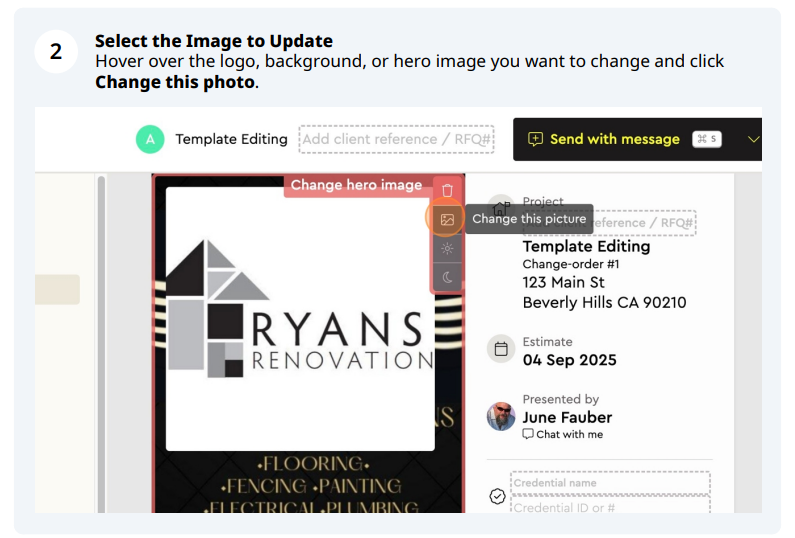Click the Add client reference / RFQ# field
This screenshot has height=538, width=795.
(396, 139)
